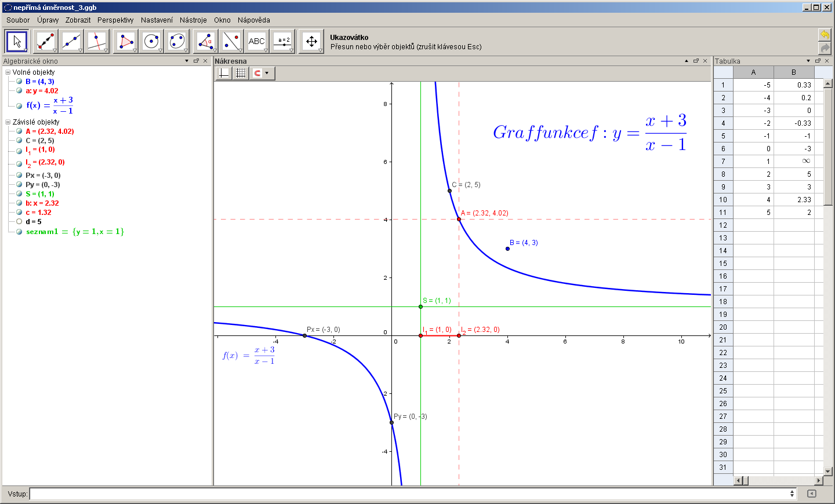Open the Zobrazit menu
This screenshot has width=835, height=504.
point(78,20)
